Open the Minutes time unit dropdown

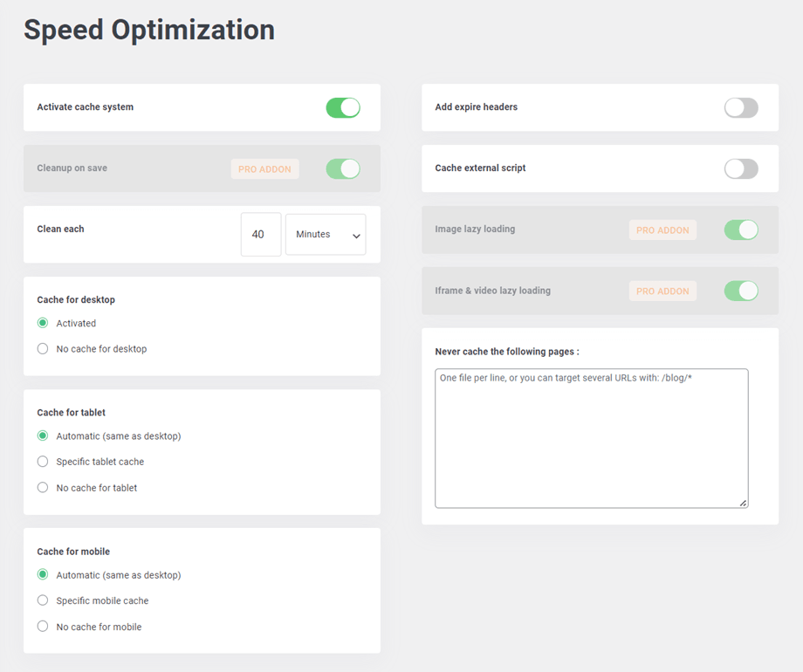click(x=326, y=235)
